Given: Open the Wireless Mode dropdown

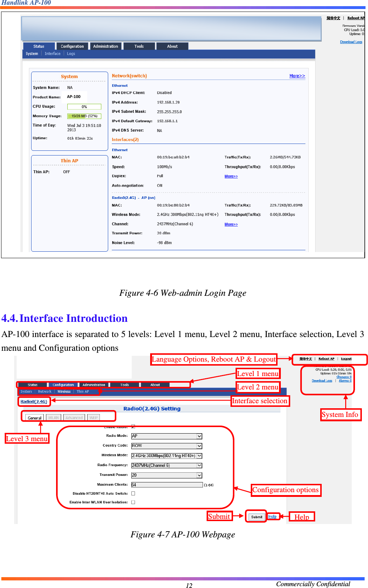Looking at the screenshot, I should coord(167,456).
